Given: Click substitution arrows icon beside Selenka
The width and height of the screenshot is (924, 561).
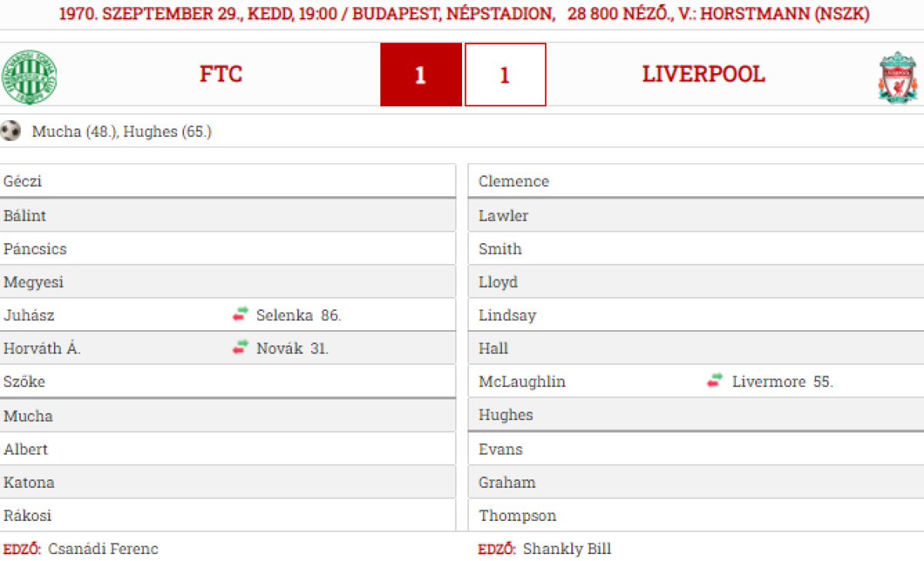Looking at the screenshot, I should [241, 314].
